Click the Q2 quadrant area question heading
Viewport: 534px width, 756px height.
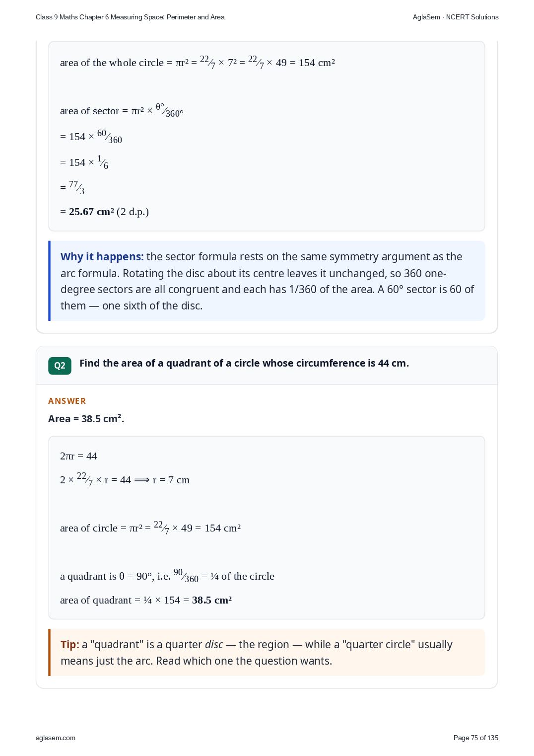tap(244, 363)
